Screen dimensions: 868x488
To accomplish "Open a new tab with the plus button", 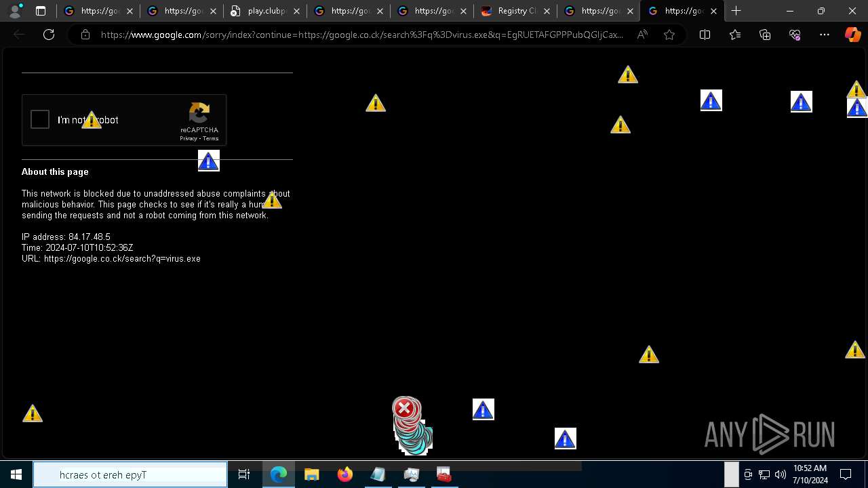I will [x=736, y=11].
